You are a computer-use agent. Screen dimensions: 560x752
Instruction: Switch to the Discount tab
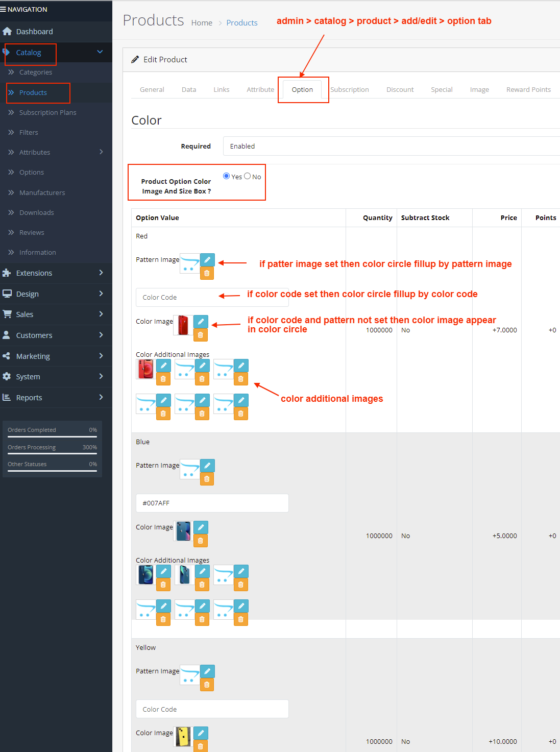(400, 89)
